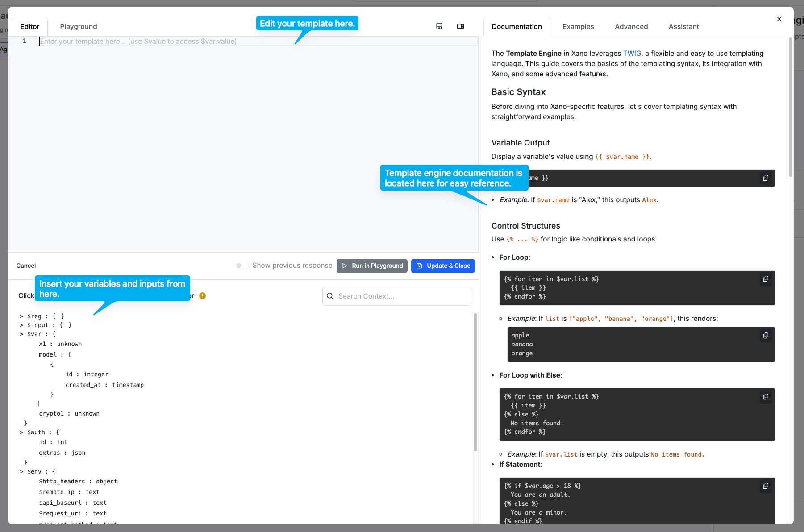This screenshot has height=532, width=804.
Task: Open the Editor tab
Action: click(x=30, y=26)
